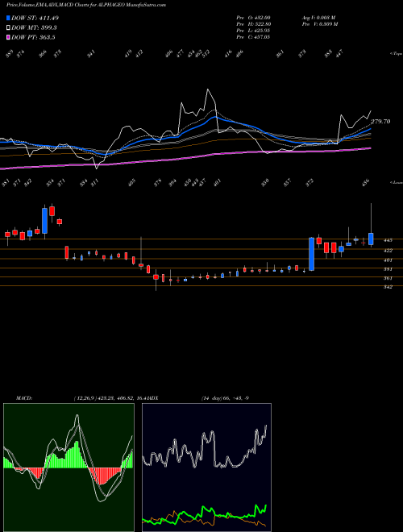
Task: Click the 'DOW PT: 363.5' label
Action: 33,37
